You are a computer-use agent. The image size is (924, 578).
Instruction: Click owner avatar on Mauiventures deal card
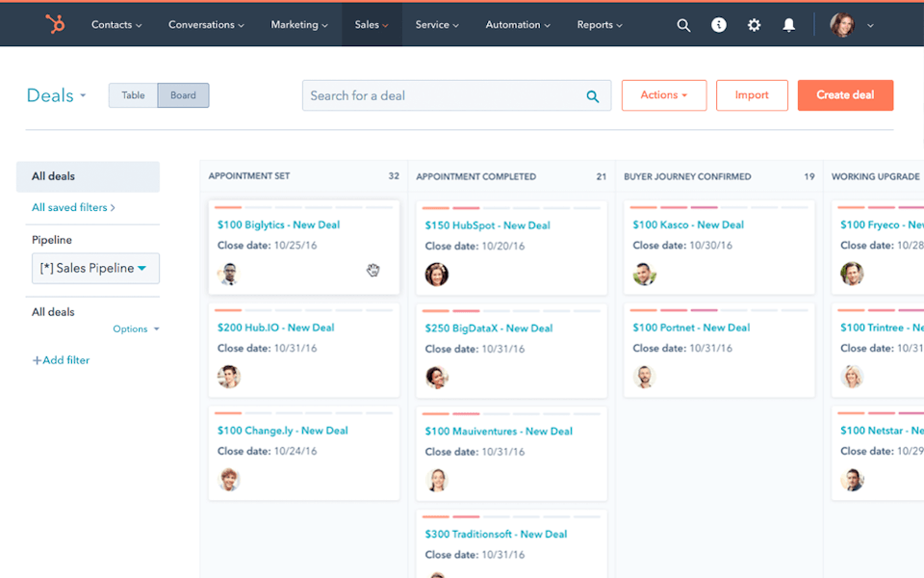pyautogui.click(x=437, y=480)
